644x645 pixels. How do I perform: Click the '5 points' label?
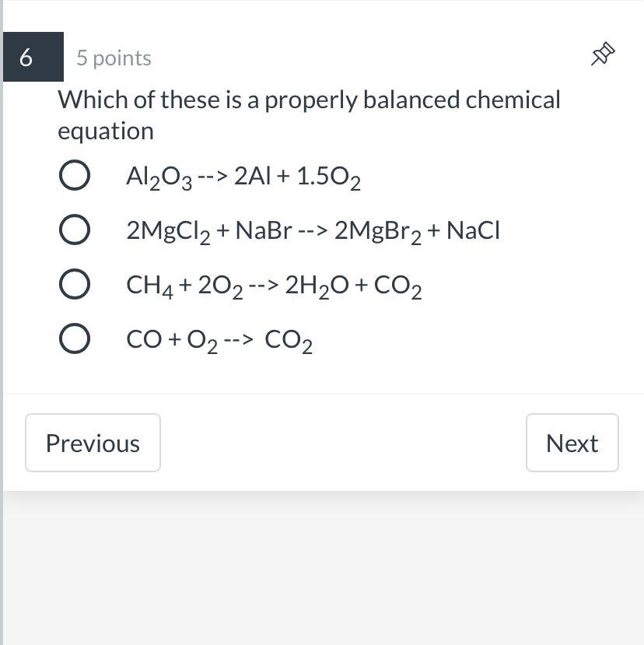click(114, 58)
